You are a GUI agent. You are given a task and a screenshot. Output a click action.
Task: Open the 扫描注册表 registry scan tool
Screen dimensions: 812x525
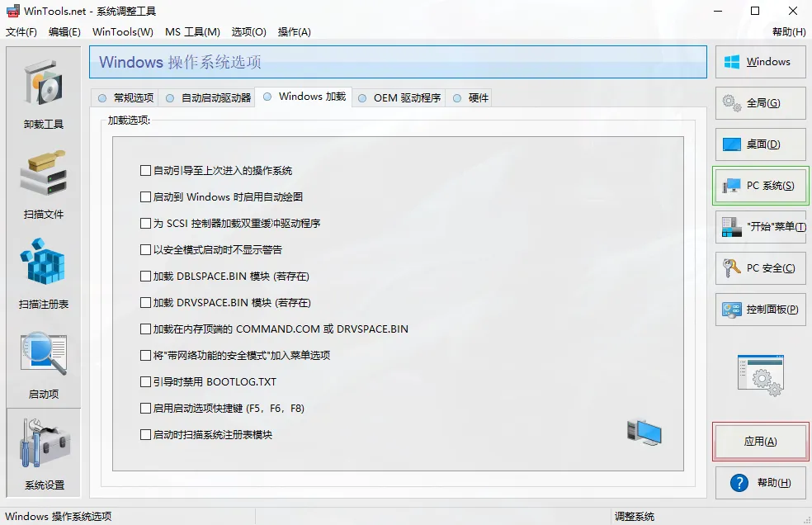click(x=44, y=273)
